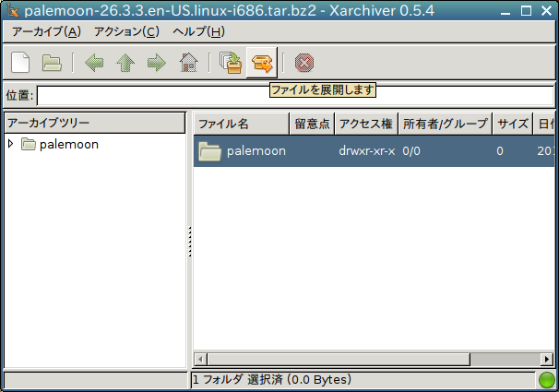Click the Xarchiver title bar app icon
The image size is (559, 392).
tap(13, 11)
